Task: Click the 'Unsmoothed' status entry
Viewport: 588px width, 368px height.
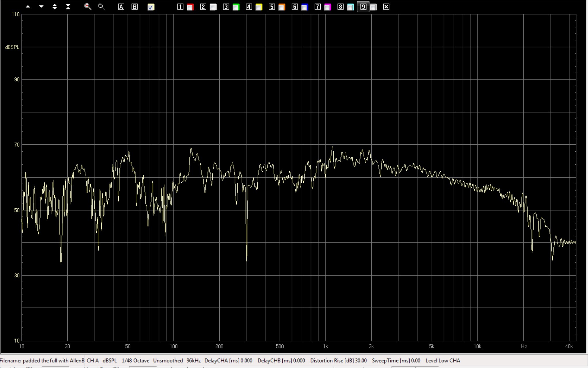Action: pyautogui.click(x=168, y=361)
